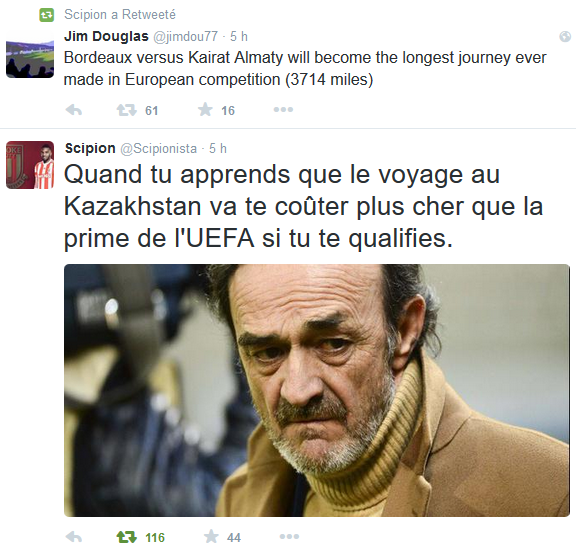Open more options on Jim Douglas tweet
The width and height of the screenshot is (576, 551).
point(283,109)
